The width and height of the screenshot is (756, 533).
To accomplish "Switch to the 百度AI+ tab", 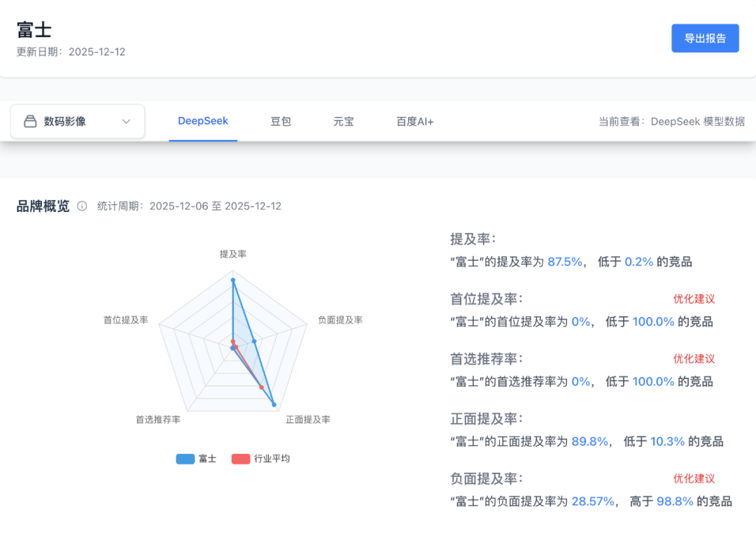I will click(x=415, y=122).
